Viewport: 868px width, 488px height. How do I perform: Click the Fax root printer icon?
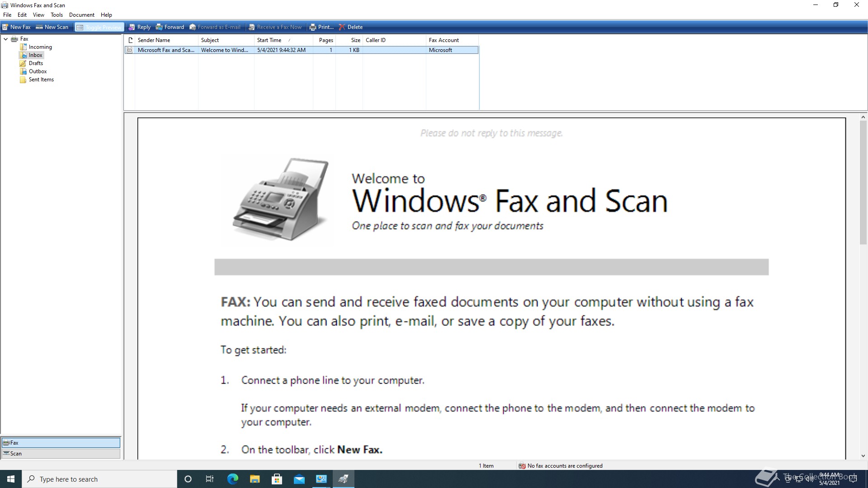(x=14, y=39)
